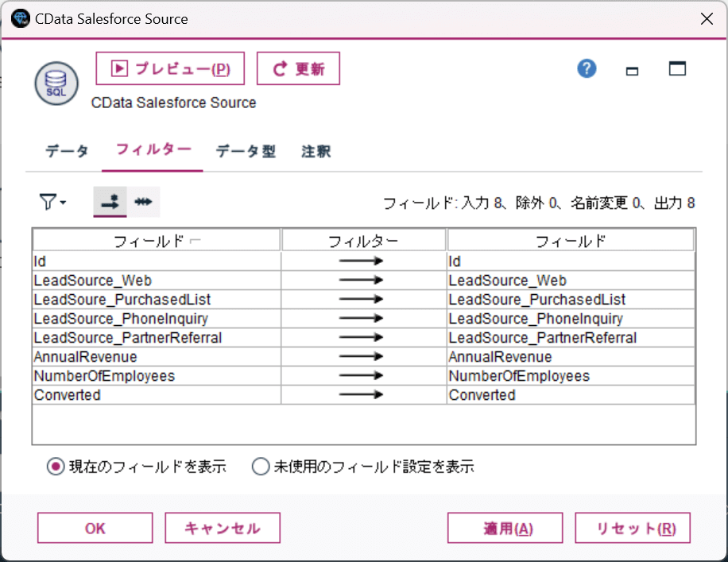Go to the 注釈 tab

click(x=316, y=151)
